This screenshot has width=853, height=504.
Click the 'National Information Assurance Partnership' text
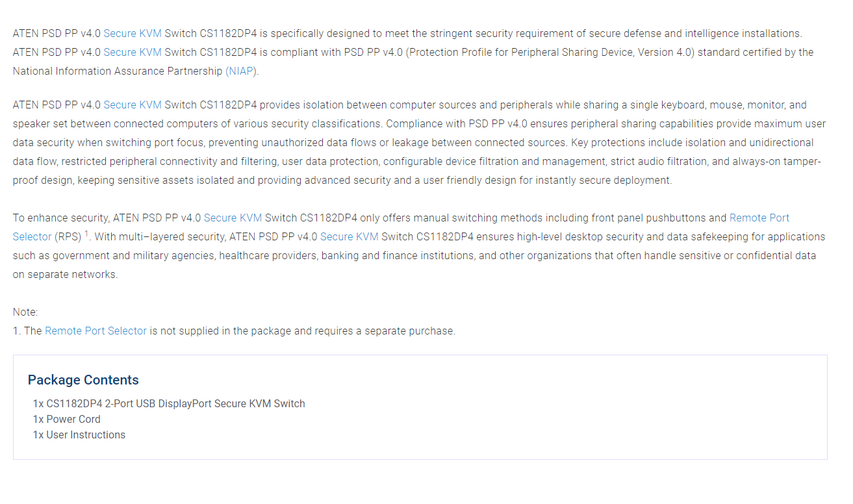118,71
